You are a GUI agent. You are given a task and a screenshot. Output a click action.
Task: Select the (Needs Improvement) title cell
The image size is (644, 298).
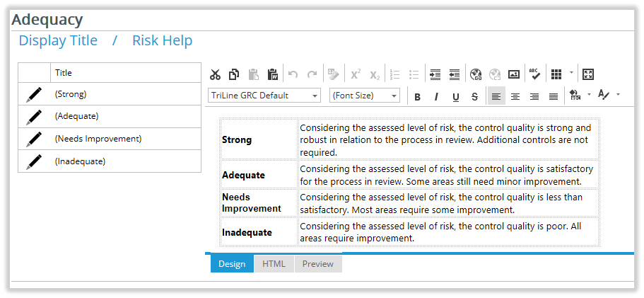(x=126, y=139)
